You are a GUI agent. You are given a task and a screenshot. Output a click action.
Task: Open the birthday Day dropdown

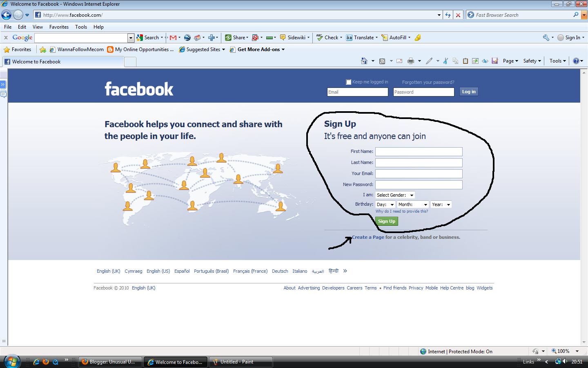click(x=385, y=204)
